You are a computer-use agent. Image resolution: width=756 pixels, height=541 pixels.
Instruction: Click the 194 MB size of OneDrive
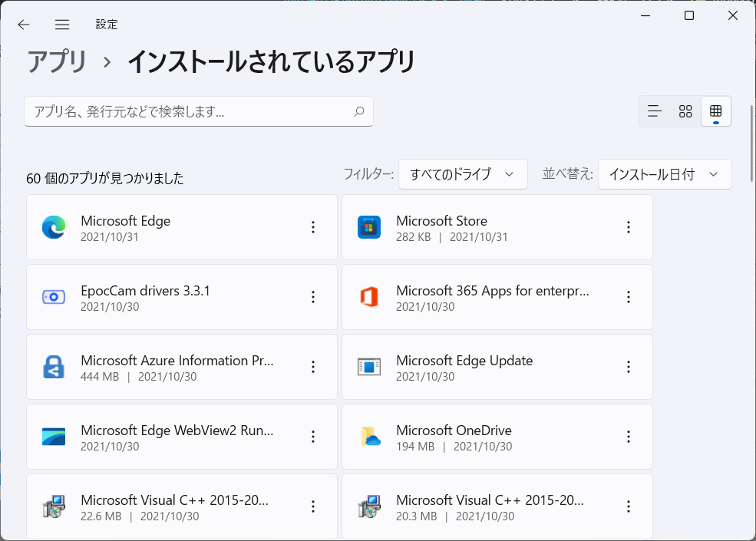coord(415,447)
